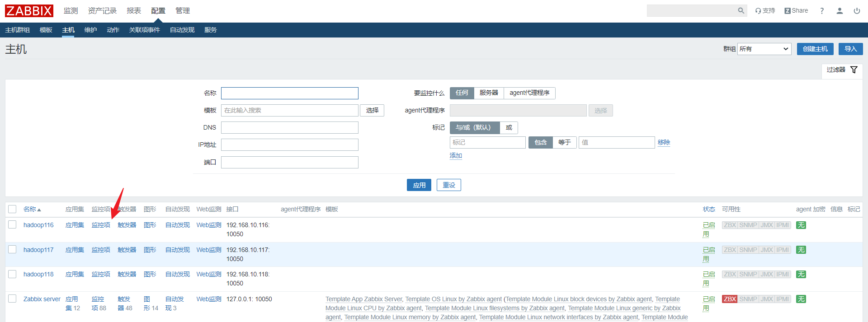
Task: Click the search magnifier icon
Action: coord(741,10)
